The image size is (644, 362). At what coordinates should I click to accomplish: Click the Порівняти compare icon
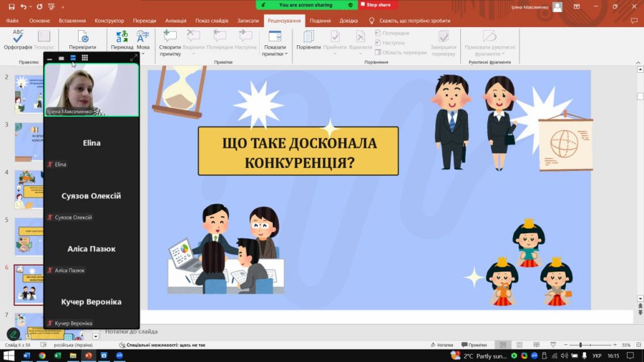pyautogui.click(x=308, y=38)
